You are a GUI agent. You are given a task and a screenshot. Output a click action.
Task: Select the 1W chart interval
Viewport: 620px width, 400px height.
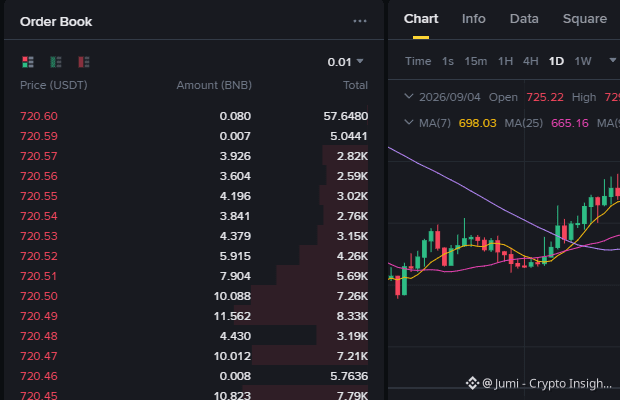point(582,61)
